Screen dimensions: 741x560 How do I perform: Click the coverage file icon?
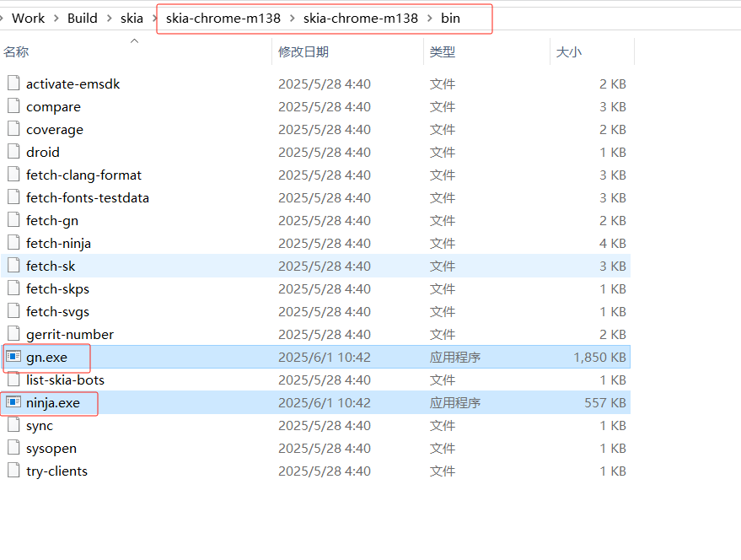pos(13,128)
